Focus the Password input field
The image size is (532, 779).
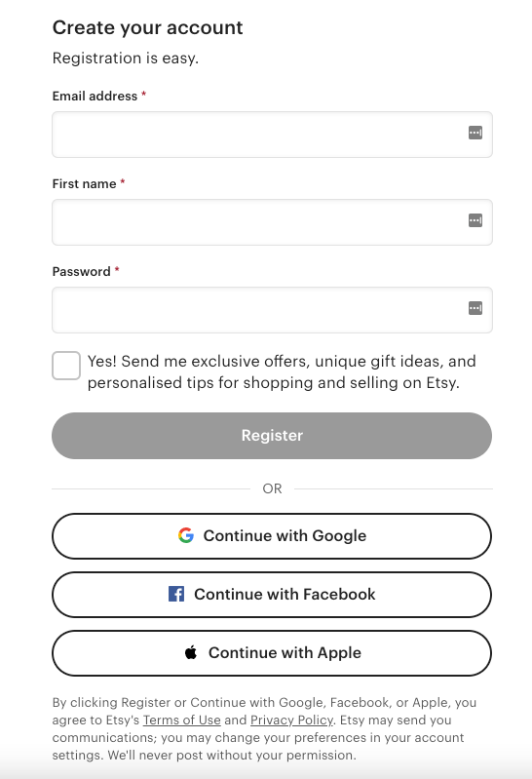click(x=272, y=310)
